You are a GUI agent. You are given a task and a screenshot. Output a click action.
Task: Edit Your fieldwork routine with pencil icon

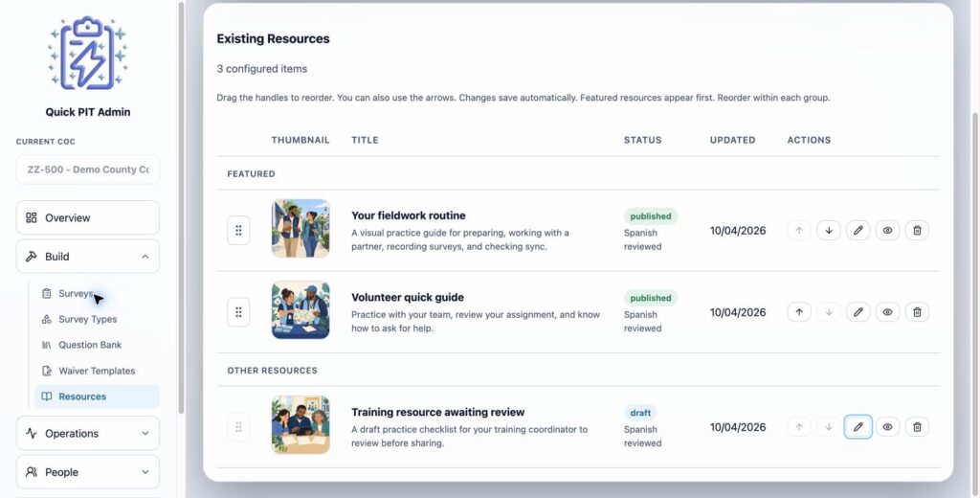pyautogui.click(x=858, y=230)
